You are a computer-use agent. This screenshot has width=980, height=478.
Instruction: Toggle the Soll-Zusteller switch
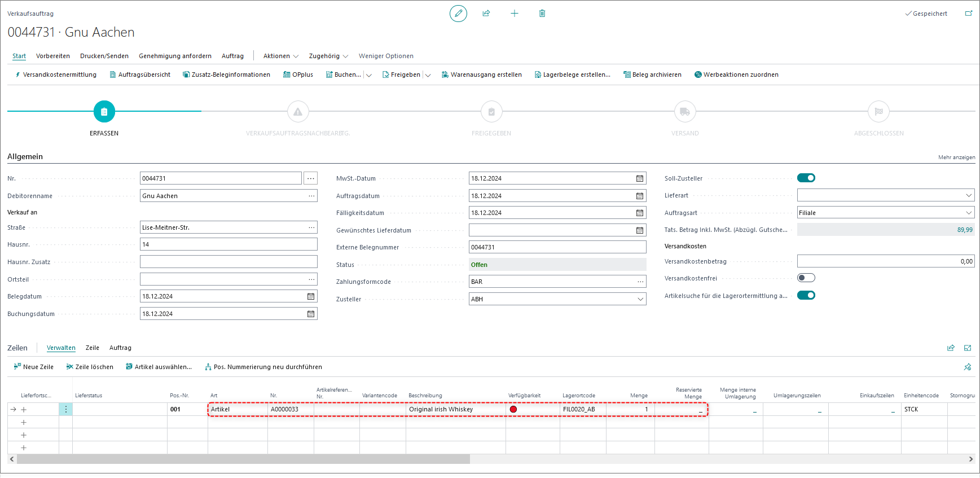tap(806, 178)
